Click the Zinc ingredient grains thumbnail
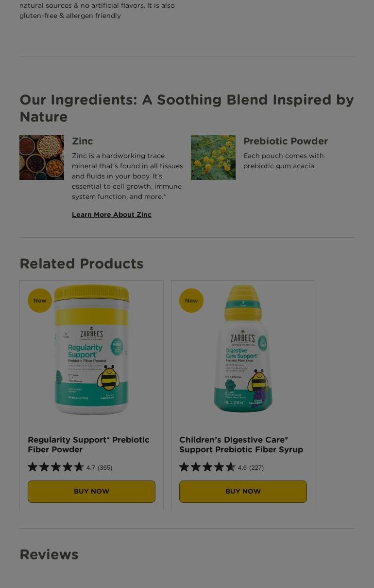374x588 pixels. tap(42, 158)
